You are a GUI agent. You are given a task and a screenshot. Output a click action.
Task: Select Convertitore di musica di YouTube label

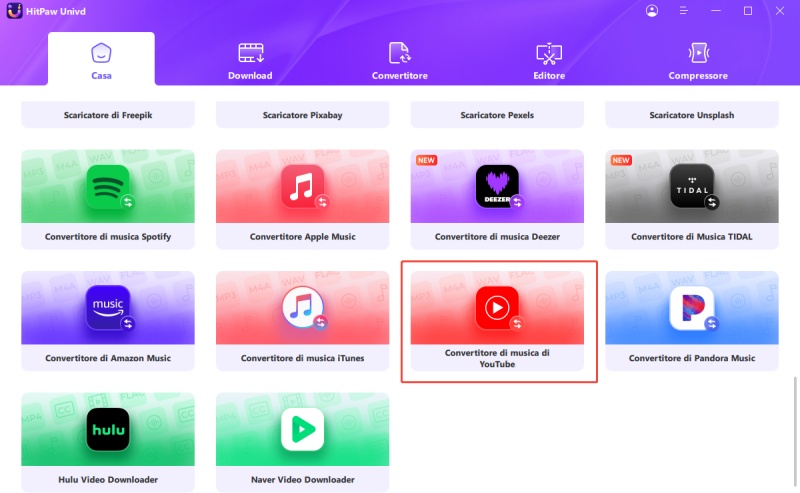pos(497,358)
